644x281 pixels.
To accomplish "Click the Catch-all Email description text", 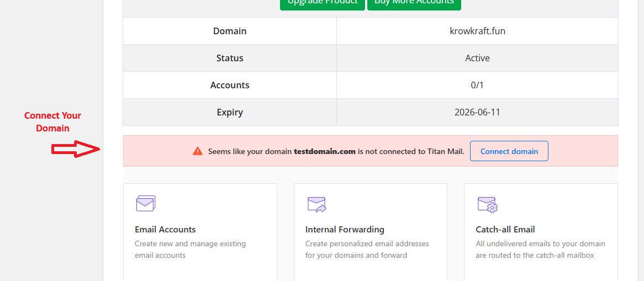I will coord(540,250).
